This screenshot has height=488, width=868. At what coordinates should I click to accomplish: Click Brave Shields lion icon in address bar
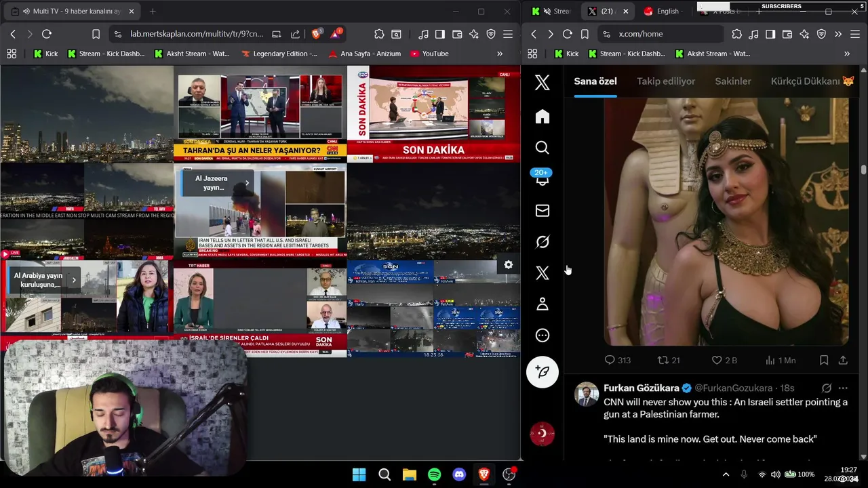click(x=315, y=34)
